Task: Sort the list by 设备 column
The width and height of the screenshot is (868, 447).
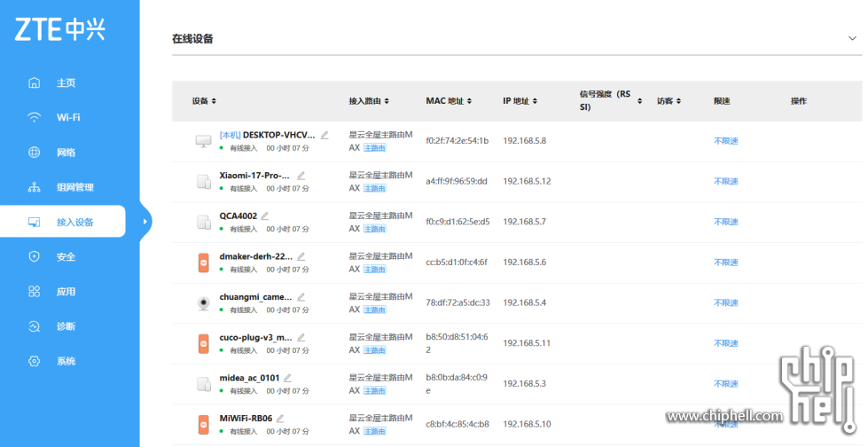Action: 204,102
